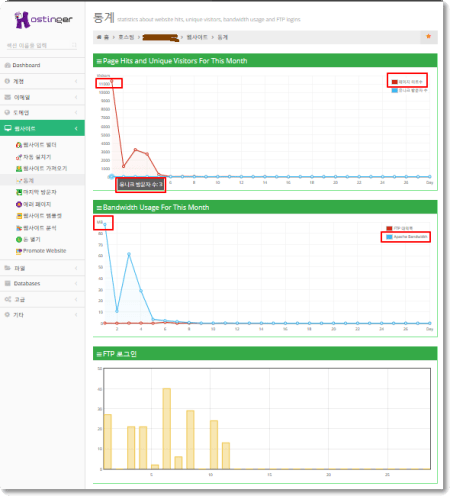Viewport: 450px width, 496px height.
Task: Click 호스팅 in the breadcrumb
Action: point(126,37)
